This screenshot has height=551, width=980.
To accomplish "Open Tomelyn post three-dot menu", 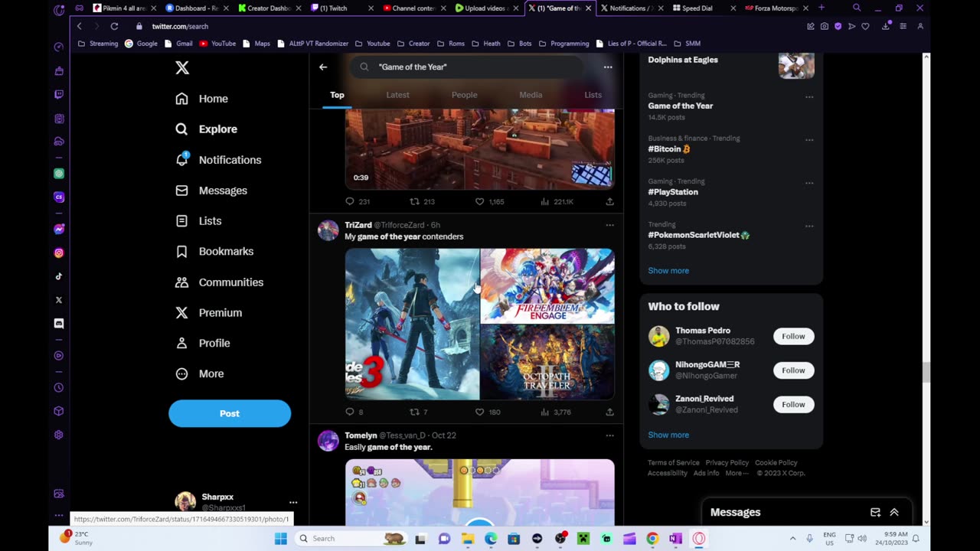I will 609,435.
